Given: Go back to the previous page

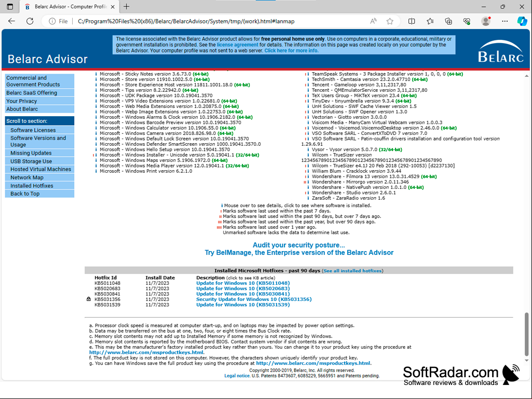Looking at the screenshot, I should click(11, 21).
